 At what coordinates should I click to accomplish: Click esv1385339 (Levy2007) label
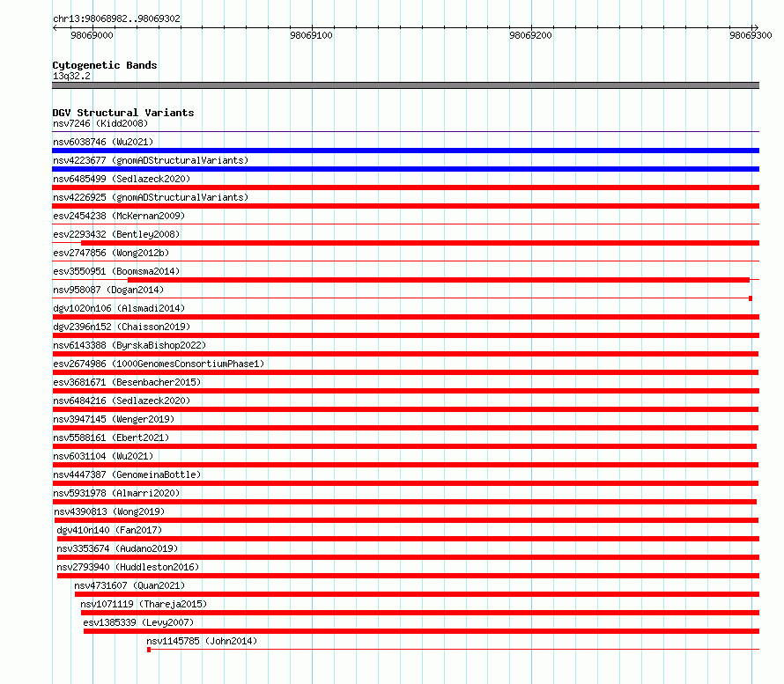(x=138, y=622)
